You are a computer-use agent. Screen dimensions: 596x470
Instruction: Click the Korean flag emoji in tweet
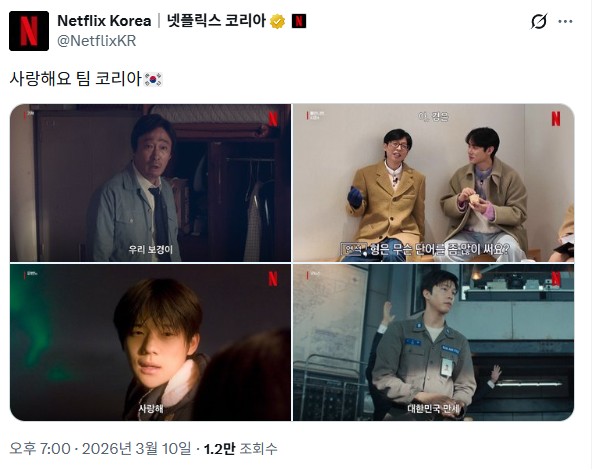pyautogui.click(x=153, y=79)
